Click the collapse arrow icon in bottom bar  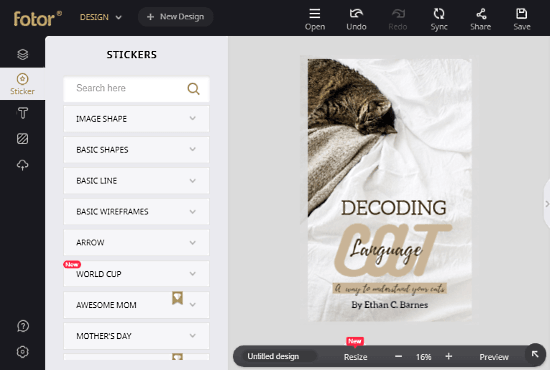tap(535, 354)
